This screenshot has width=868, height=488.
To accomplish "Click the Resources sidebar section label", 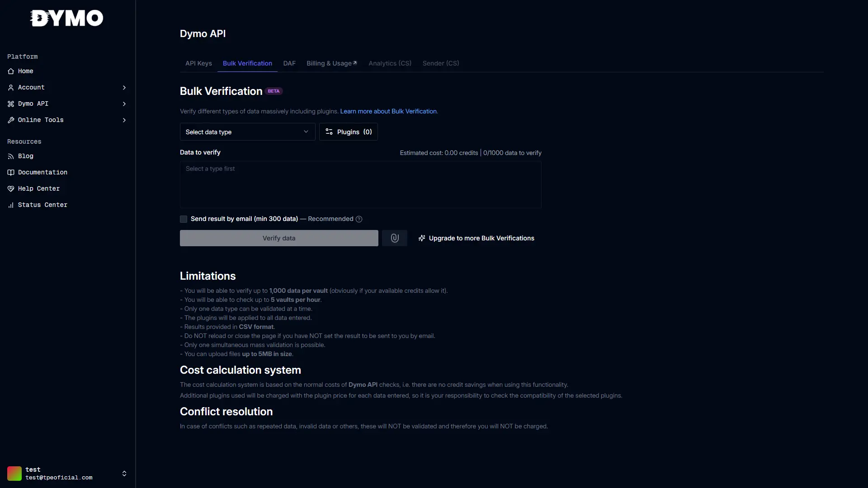I will tap(24, 142).
